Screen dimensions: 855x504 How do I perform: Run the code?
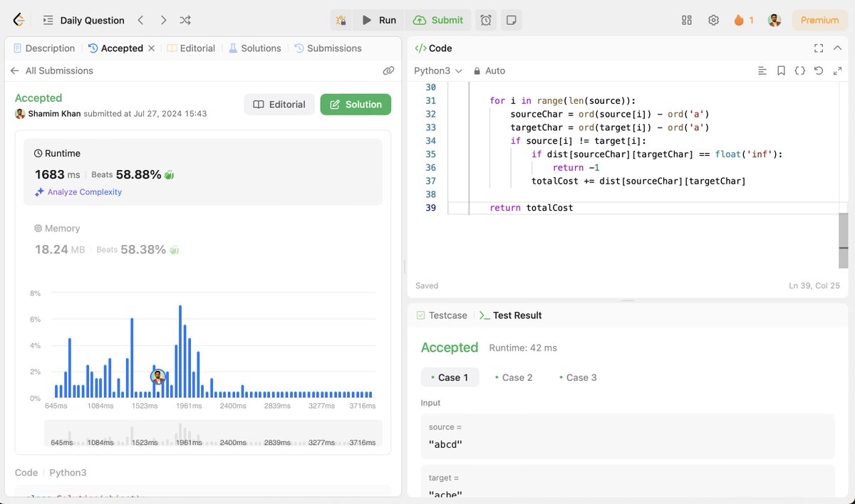tap(379, 20)
